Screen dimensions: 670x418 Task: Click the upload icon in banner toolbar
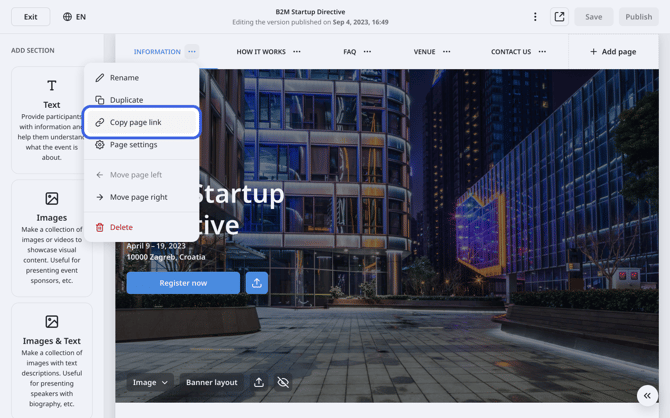pos(259,382)
